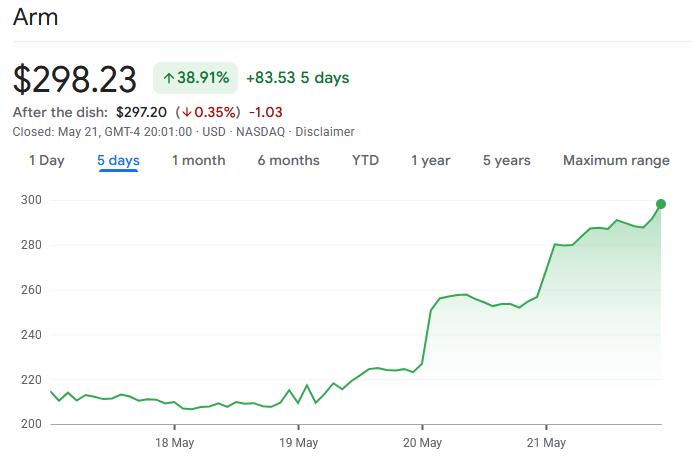
Task: Click the After the dish label
Action: 60,112
